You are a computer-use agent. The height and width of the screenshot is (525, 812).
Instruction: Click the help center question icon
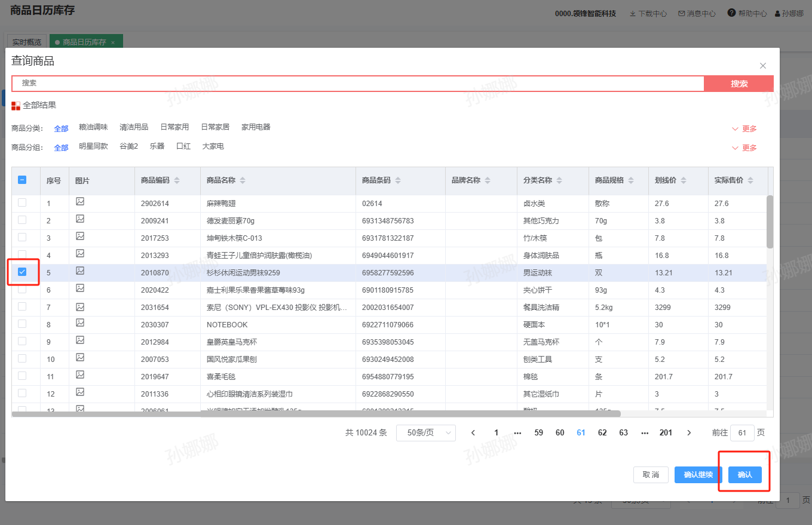click(731, 13)
